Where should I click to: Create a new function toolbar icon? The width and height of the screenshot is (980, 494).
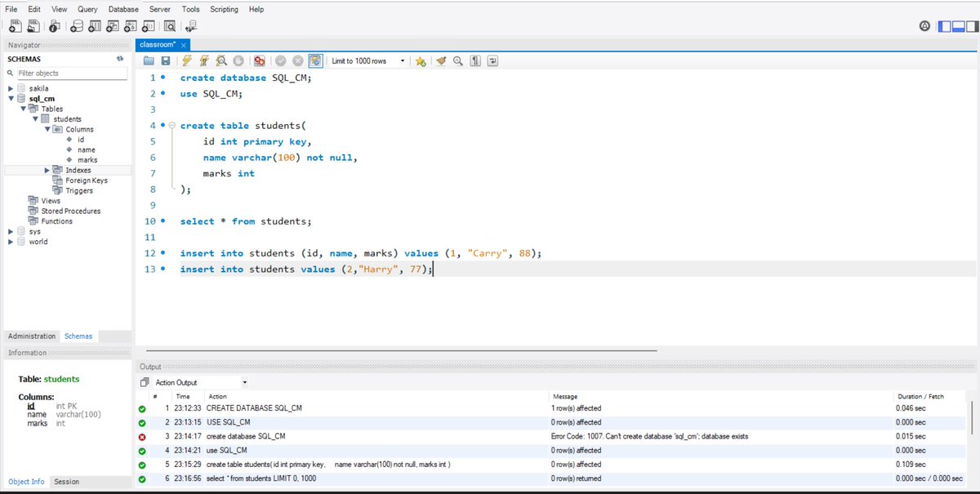tap(150, 27)
